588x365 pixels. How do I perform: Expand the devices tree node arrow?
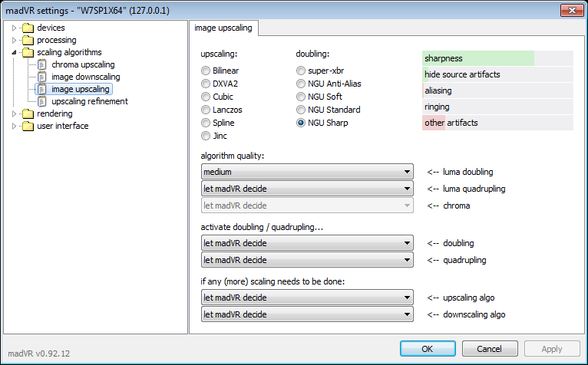[14, 28]
